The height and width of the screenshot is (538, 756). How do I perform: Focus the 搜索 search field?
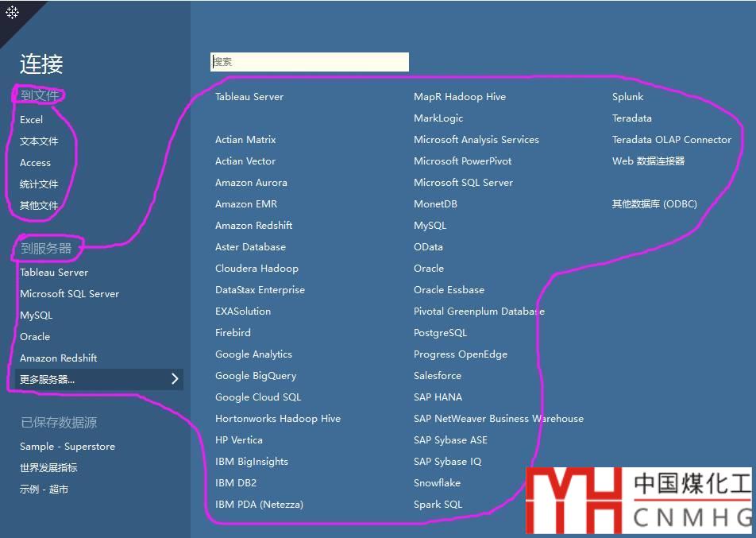click(310, 62)
